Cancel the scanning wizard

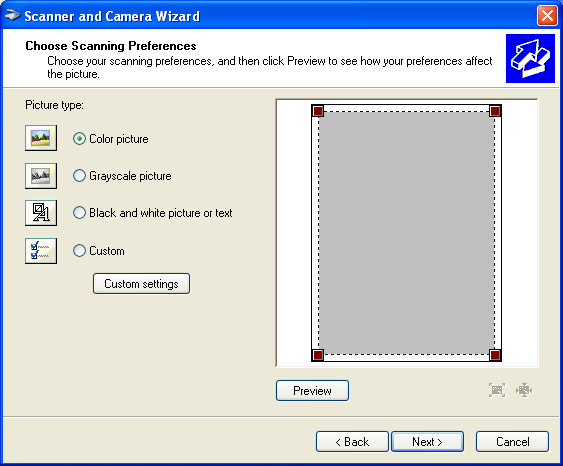click(512, 442)
